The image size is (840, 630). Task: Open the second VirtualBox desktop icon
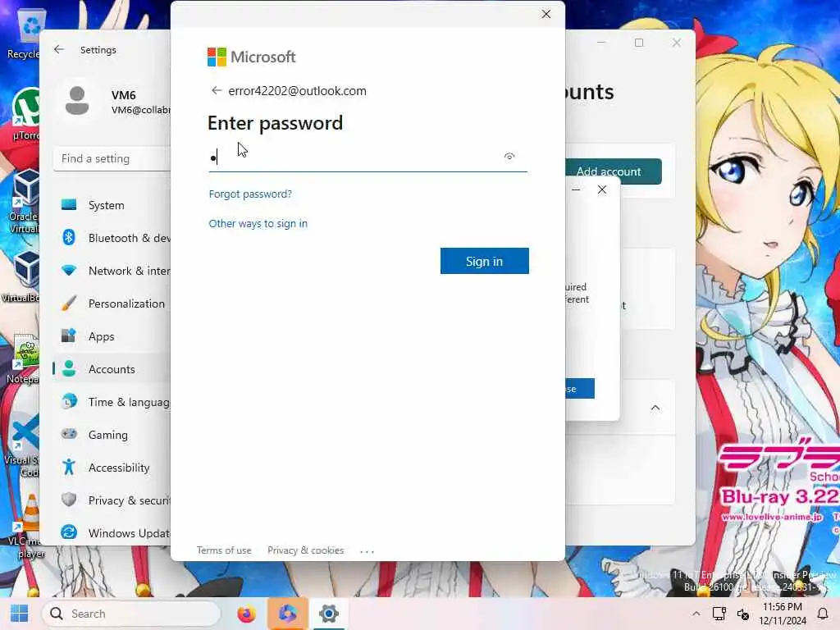22,276
